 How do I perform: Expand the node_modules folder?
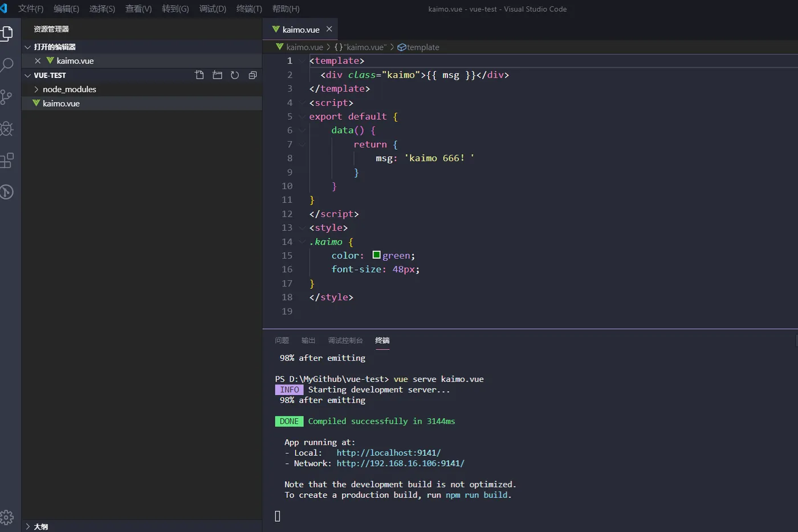pos(36,89)
